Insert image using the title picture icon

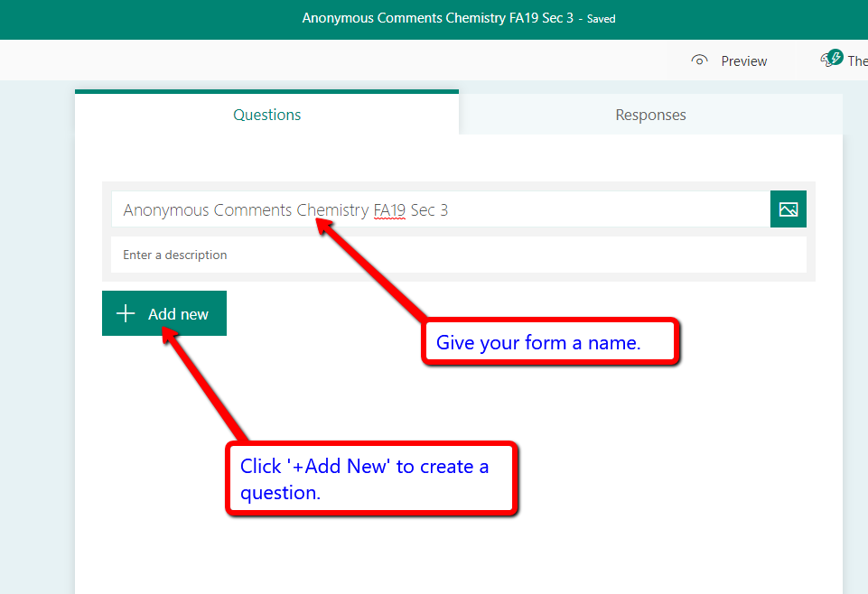coord(788,209)
